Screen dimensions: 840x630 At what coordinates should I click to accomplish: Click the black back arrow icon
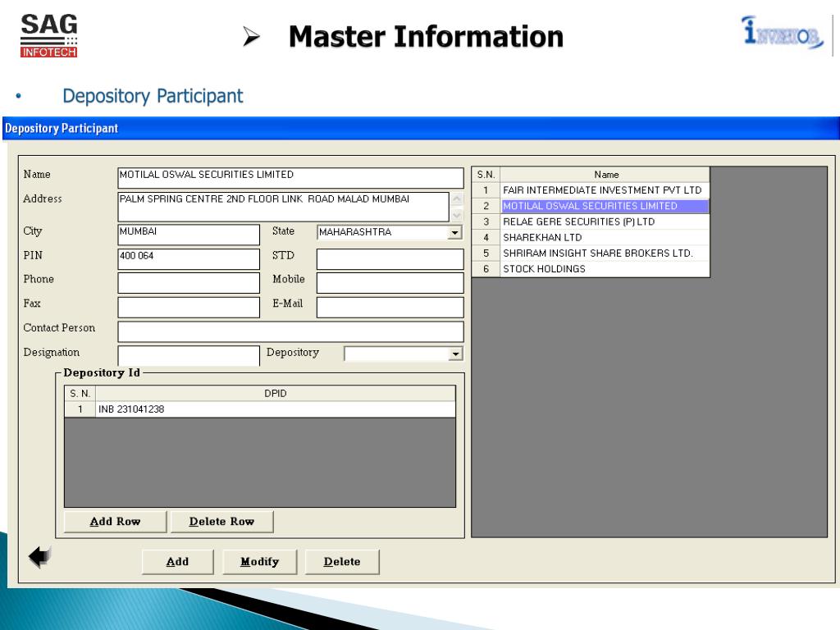pyautogui.click(x=40, y=557)
